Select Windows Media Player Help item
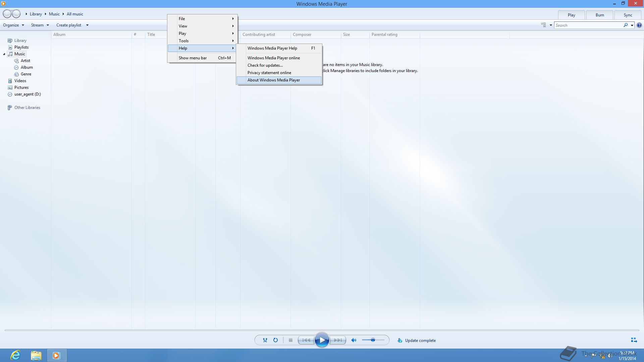This screenshot has width=644, height=362. (279, 48)
